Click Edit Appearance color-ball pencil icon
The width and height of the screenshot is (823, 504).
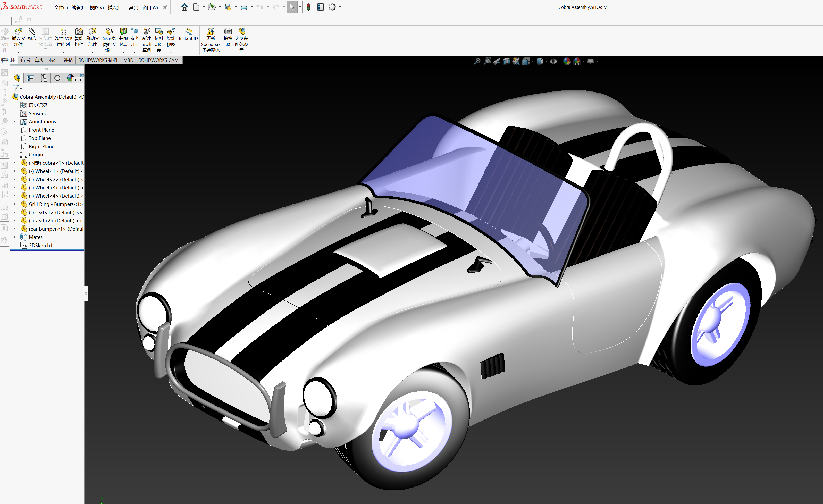pos(567,61)
